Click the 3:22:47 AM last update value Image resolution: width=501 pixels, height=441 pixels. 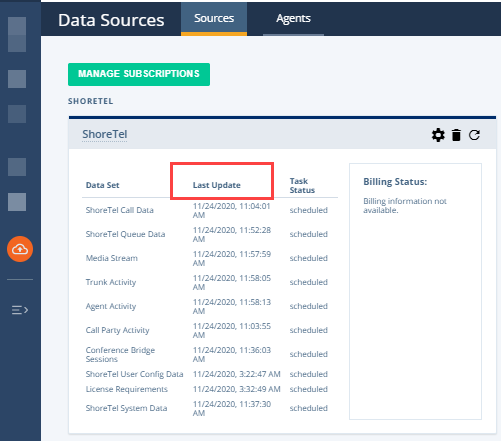237,374
